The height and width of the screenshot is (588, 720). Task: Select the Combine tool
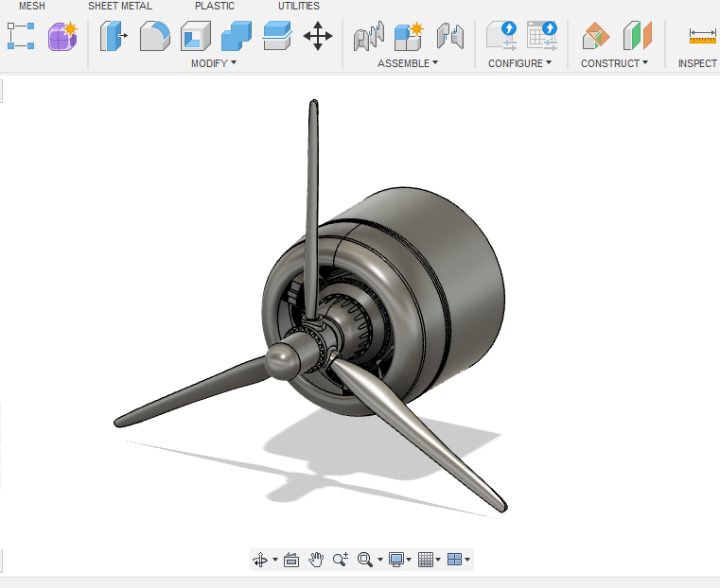point(237,36)
